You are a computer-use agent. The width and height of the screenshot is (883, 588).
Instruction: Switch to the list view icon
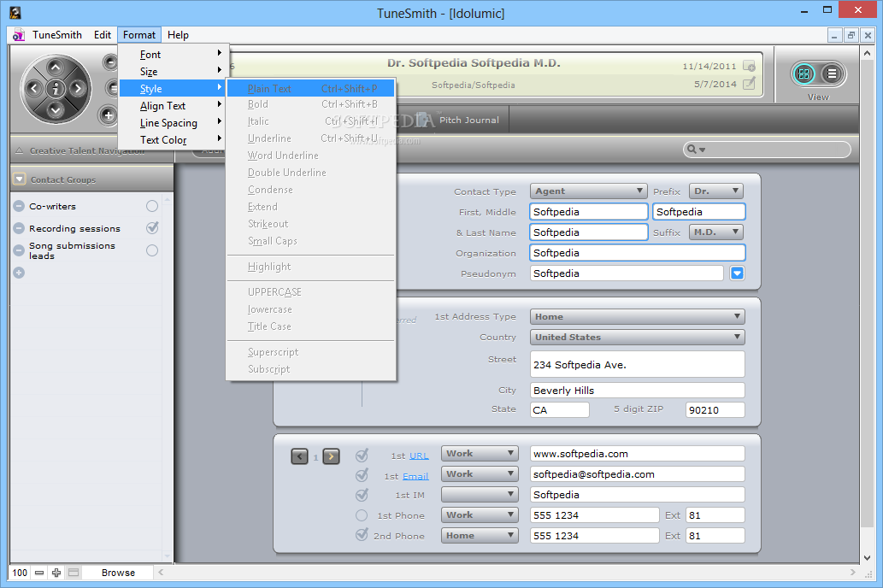coord(832,73)
